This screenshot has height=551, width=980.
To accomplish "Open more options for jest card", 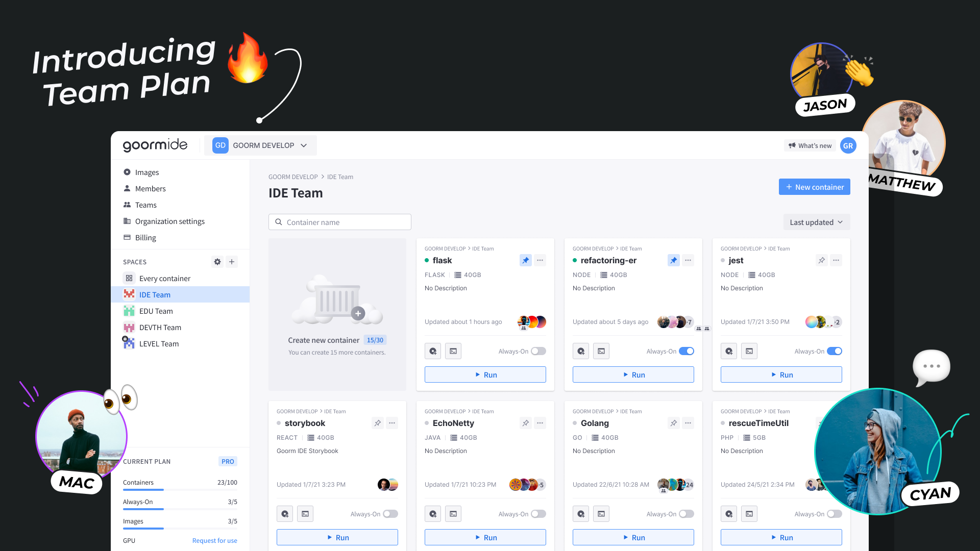I will point(836,260).
